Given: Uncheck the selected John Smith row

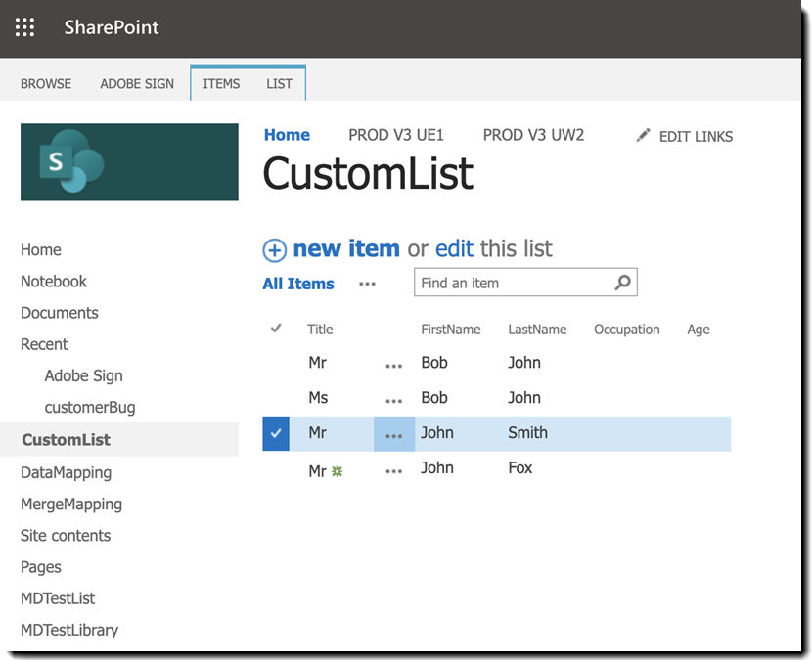Looking at the screenshot, I should pyautogui.click(x=276, y=433).
